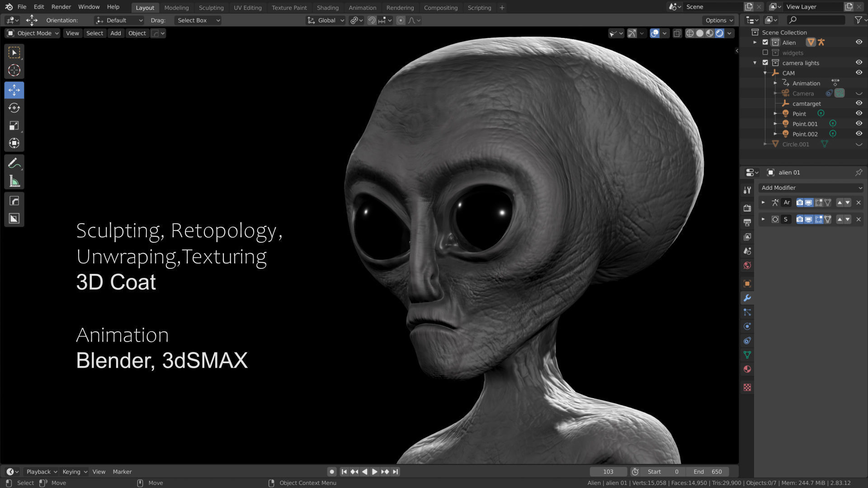Viewport: 868px width, 488px height.
Task: Open the Render menu
Action: point(61,7)
